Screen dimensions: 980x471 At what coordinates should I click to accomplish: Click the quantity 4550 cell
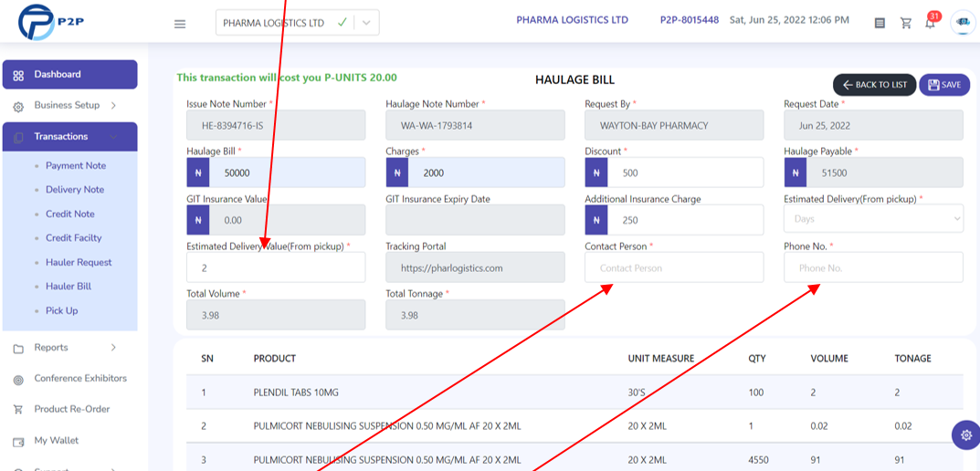tap(758, 458)
